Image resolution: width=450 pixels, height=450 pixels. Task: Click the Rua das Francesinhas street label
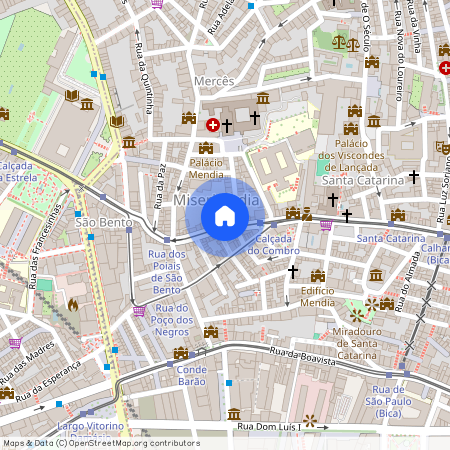pyautogui.click(x=44, y=246)
